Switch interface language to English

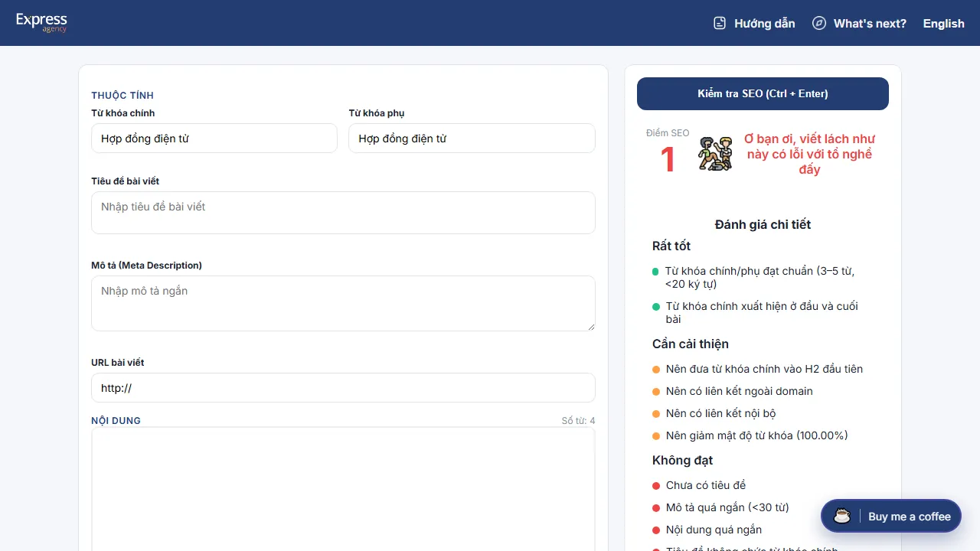[x=943, y=23]
